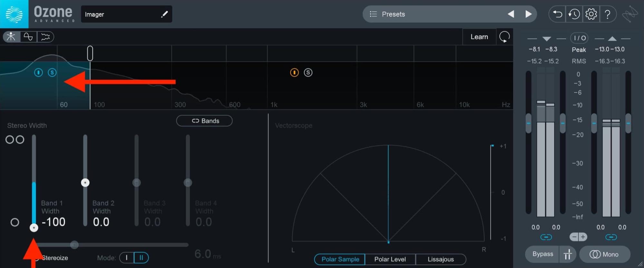Open the Presets dropdown bar
The image size is (644, 268).
point(449,14)
